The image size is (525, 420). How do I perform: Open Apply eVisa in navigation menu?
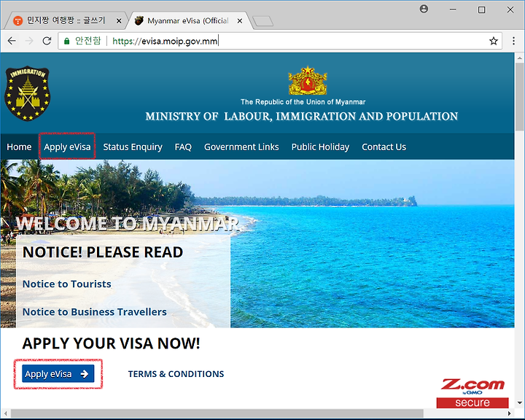pos(67,147)
